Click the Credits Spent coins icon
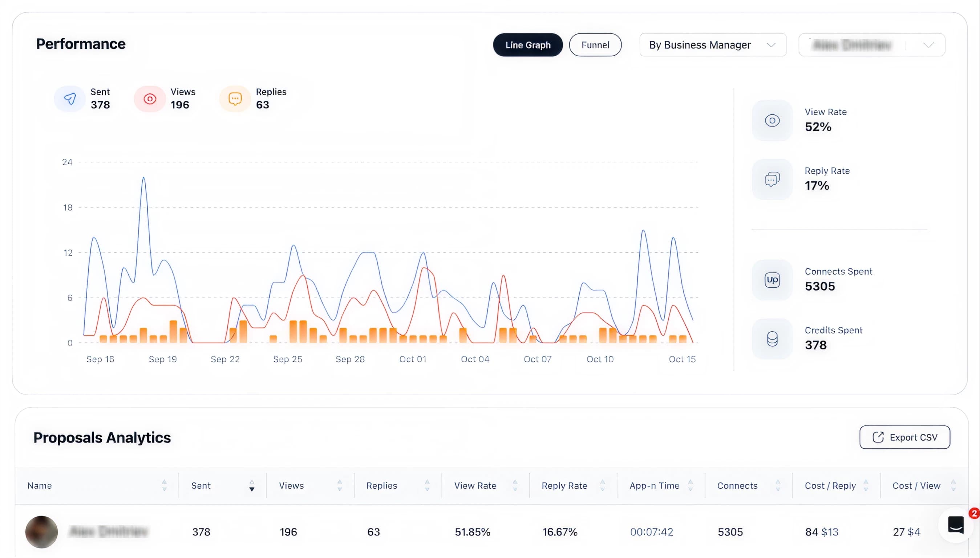Image resolution: width=980 pixels, height=558 pixels. tap(772, 339)
